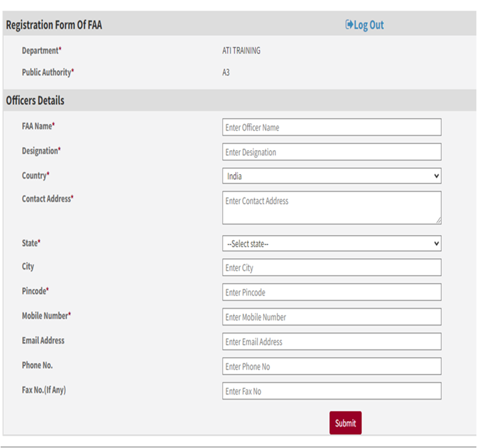Screen dimensions: 477x448
Task: Focus the Enter Officer Name field
Action: click(332, 128)
